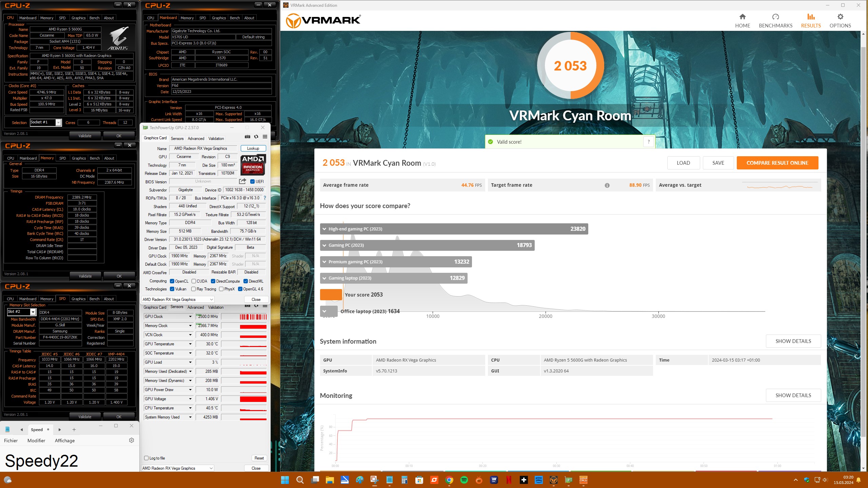Toggle Ray Tracing checkbox
This screenshot has width=868, height=488.
tap(193, 289)
